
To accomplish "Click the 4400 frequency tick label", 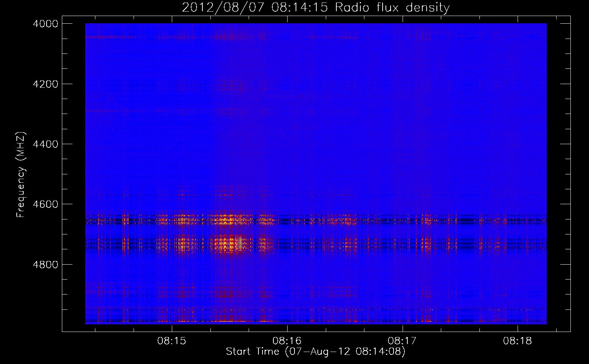I will tap(46, 144).
